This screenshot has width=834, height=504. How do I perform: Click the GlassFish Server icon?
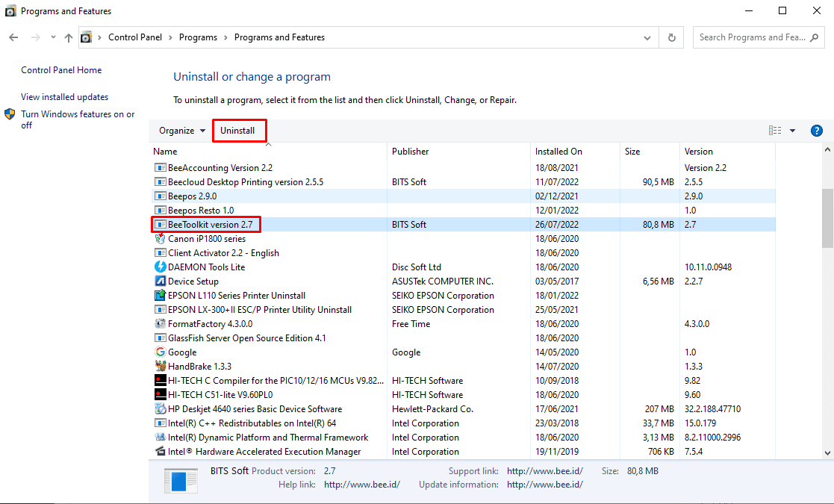tap(160, 337)
